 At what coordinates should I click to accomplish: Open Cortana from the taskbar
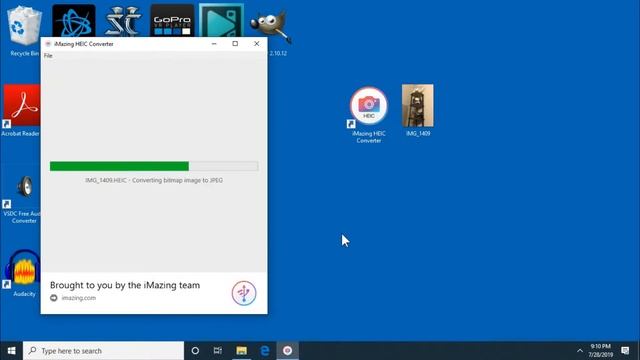pyautogui.click(x=195, y=351)
